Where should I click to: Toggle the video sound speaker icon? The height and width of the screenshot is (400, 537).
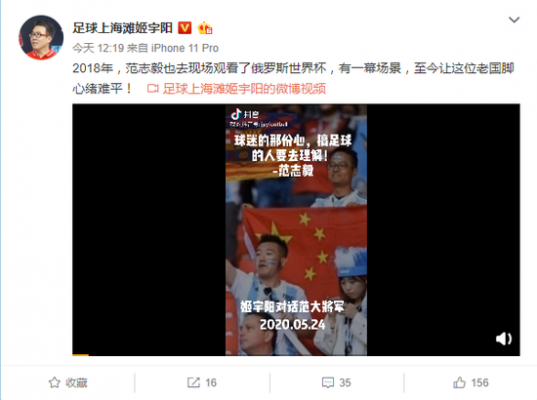503,339
